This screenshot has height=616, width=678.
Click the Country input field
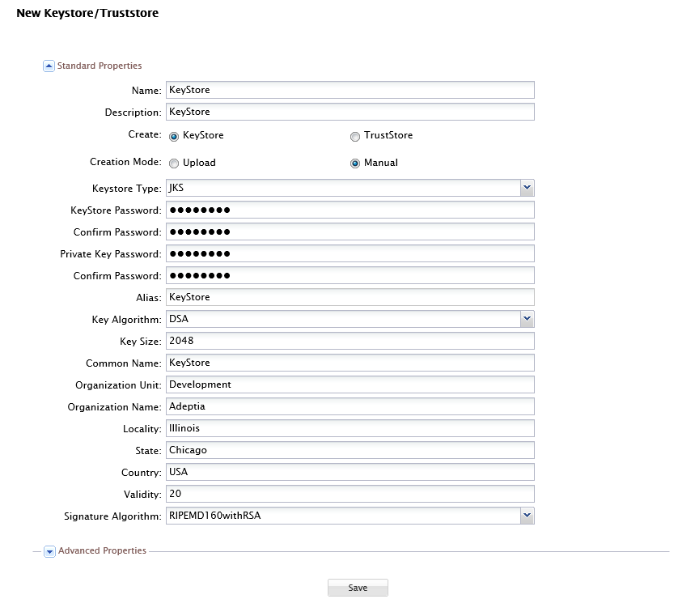pos(350,472)
